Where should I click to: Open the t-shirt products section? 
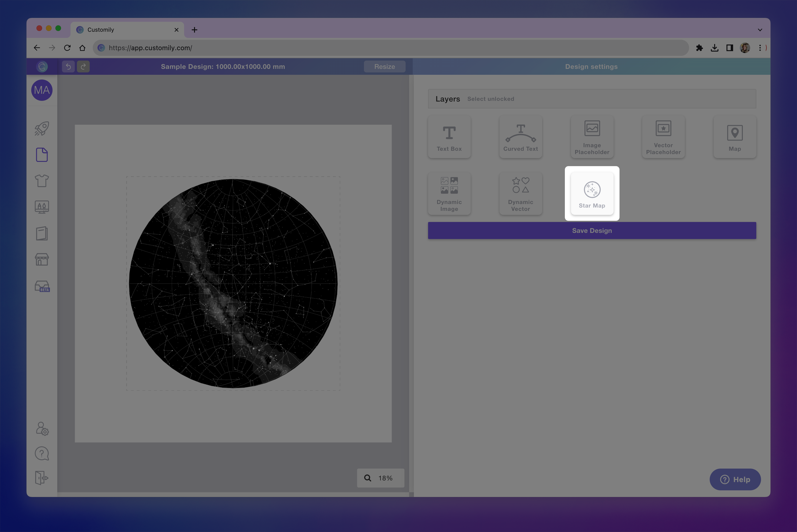(x=42, y=181)
